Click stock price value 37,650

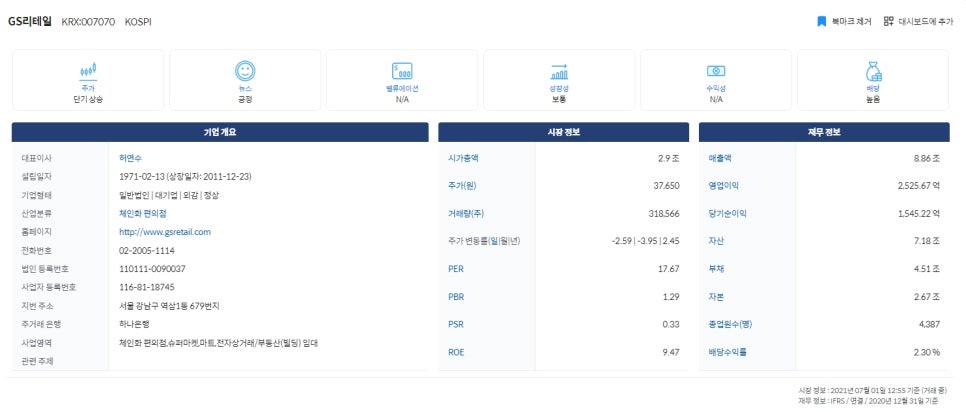coord(666,186)
